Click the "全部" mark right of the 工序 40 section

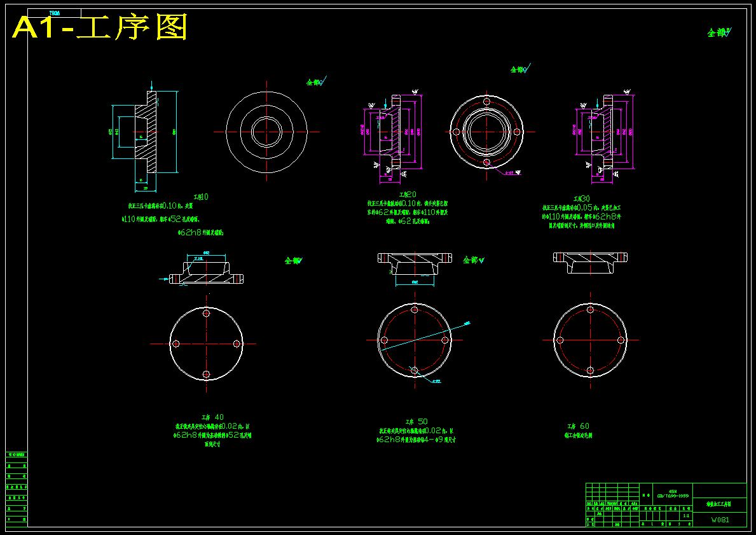click(294, 261)
